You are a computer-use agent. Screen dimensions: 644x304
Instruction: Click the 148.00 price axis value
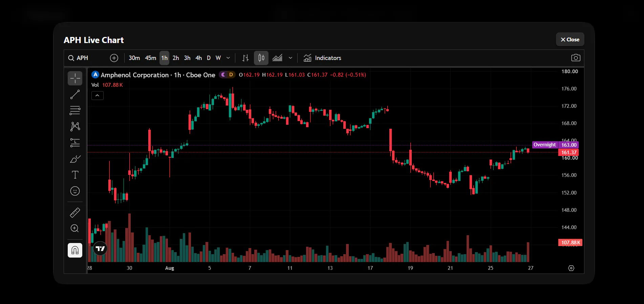(569, 210)
